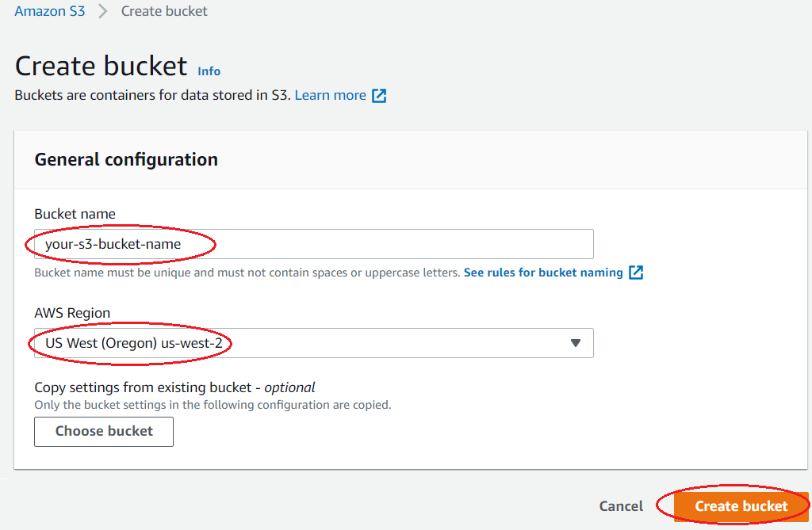Viewport: 812px width, 530px height.
Task: Click the AWS Region field label
Action: click(x=72, y=313)
